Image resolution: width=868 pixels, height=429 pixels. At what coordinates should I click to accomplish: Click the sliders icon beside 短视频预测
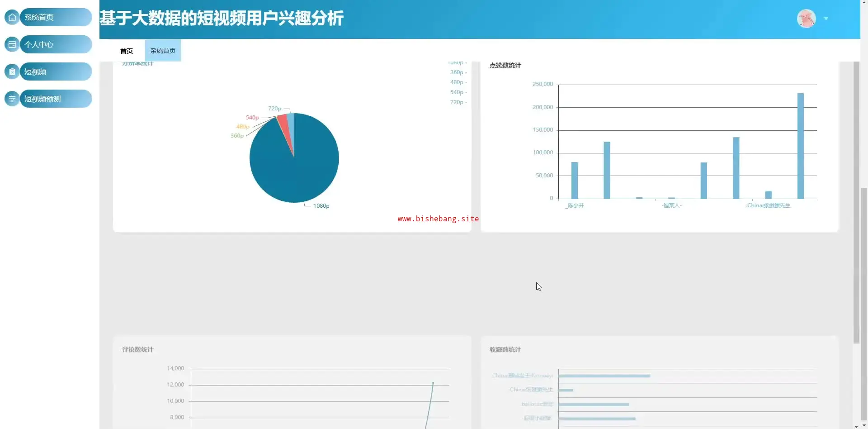click(x=12, y=99)
